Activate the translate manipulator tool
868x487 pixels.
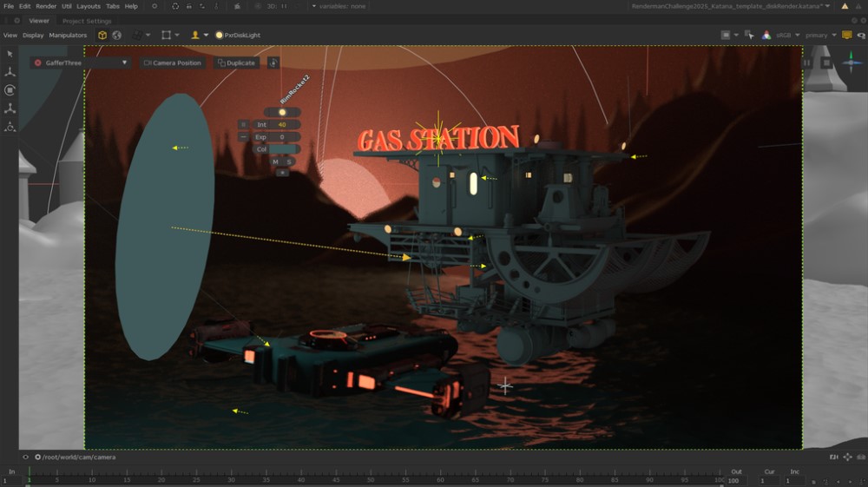coord(10,72)
